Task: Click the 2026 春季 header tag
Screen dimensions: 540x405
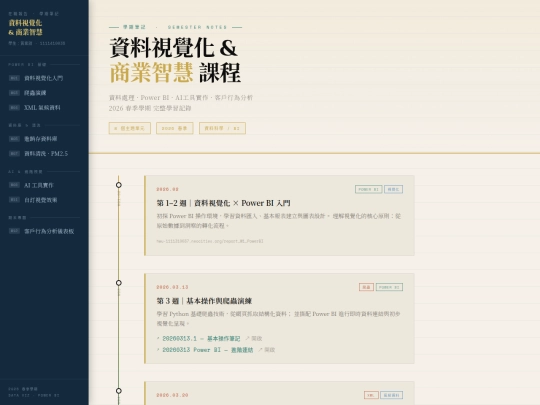Action: [175, 128]
